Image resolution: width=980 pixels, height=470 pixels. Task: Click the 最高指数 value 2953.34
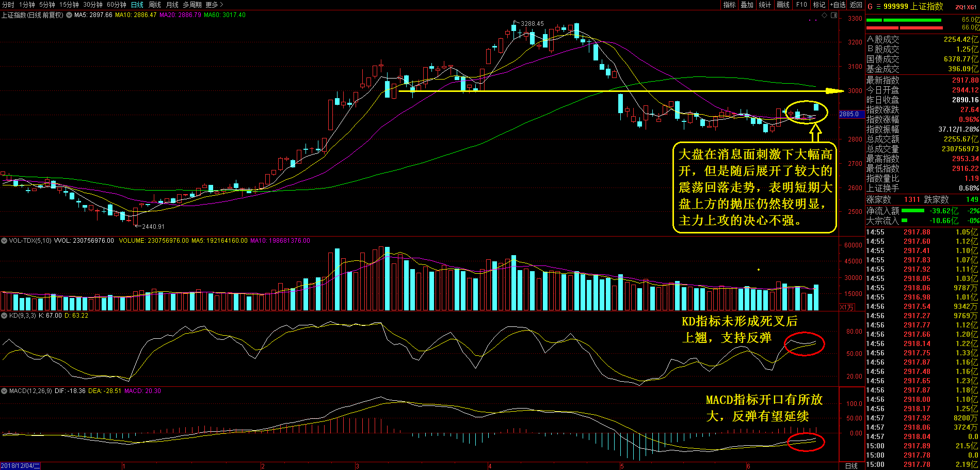click(x=965, y=159)
